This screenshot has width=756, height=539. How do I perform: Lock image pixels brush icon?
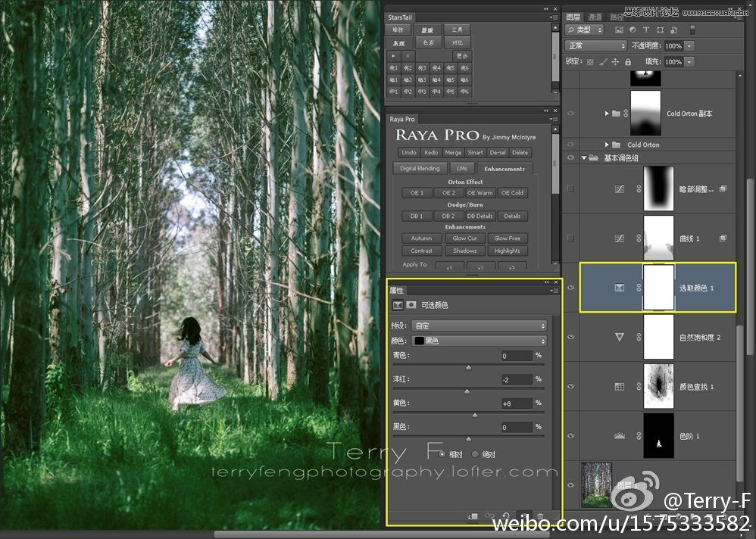(603, 61)
